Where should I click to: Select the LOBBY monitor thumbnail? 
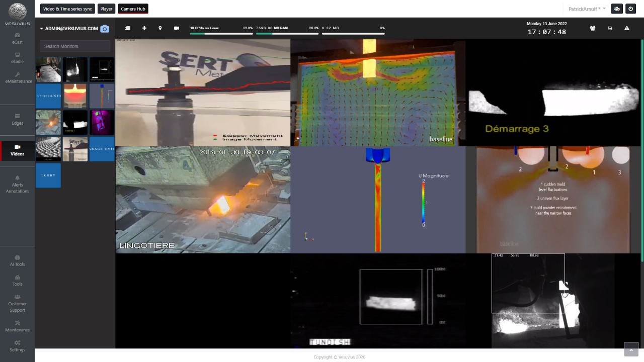[48, 175]
